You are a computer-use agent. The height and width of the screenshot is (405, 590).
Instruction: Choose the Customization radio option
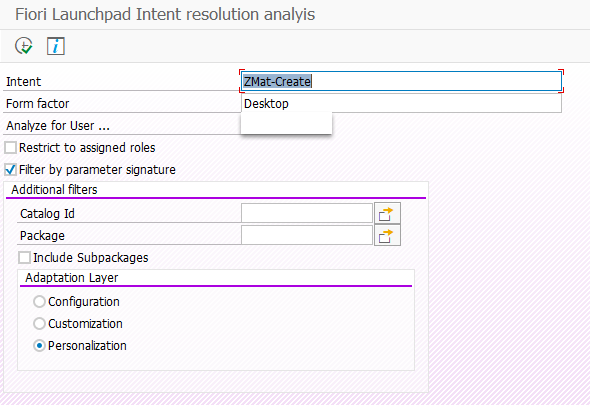click(x=40, y=324)
